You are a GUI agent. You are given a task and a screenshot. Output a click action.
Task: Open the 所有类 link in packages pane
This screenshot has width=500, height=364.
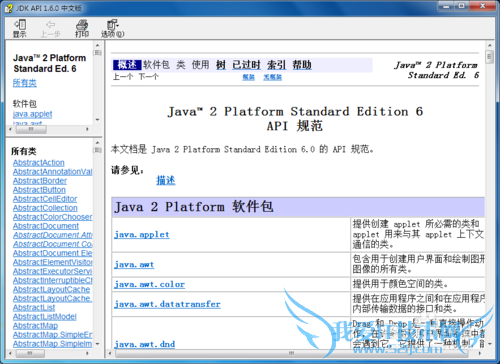[x=25, y=83]
